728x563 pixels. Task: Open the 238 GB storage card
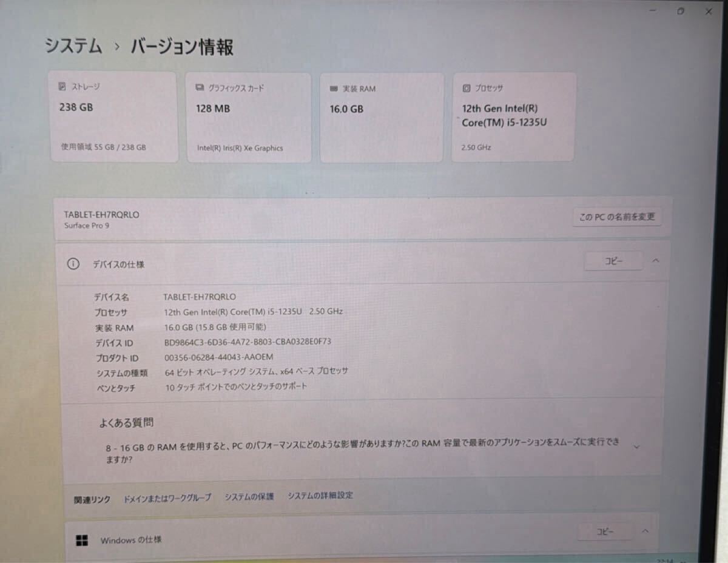[113, 118]
